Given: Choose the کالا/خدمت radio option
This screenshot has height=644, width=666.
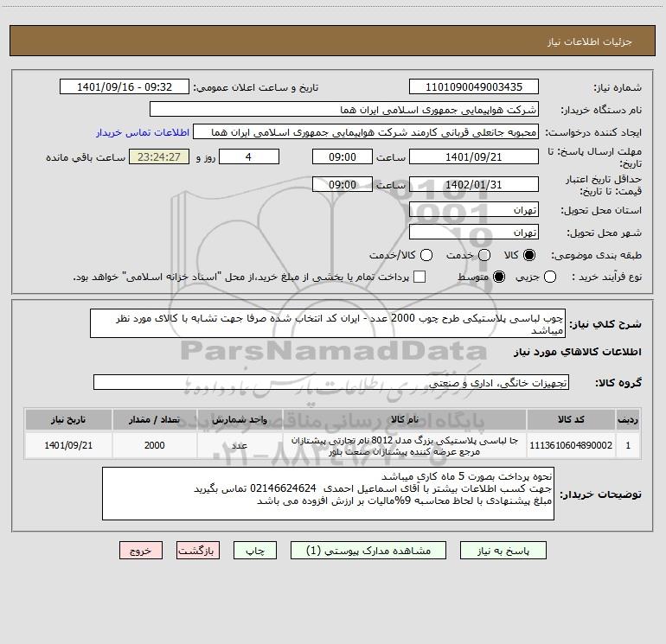Looking at the screenshot, I should click(426, 255).
